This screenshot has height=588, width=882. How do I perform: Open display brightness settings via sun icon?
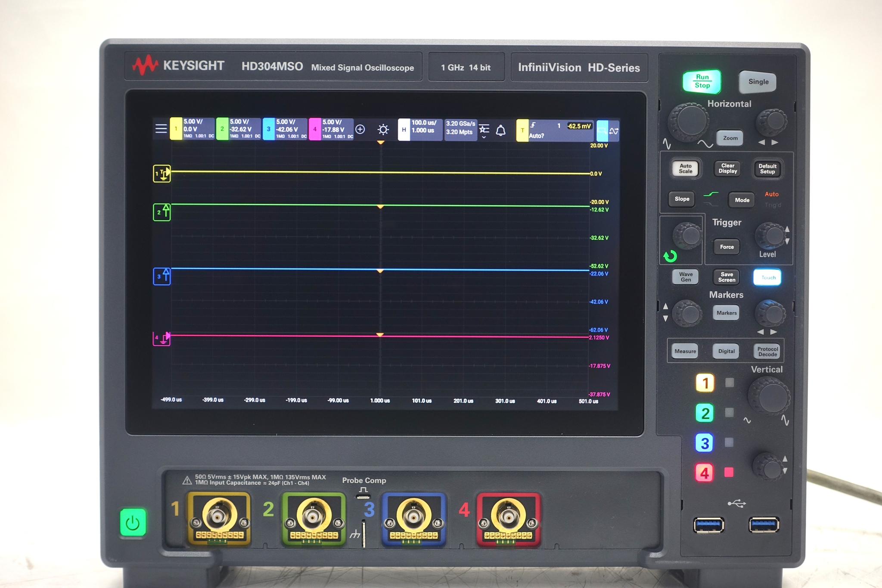(383, 130)
